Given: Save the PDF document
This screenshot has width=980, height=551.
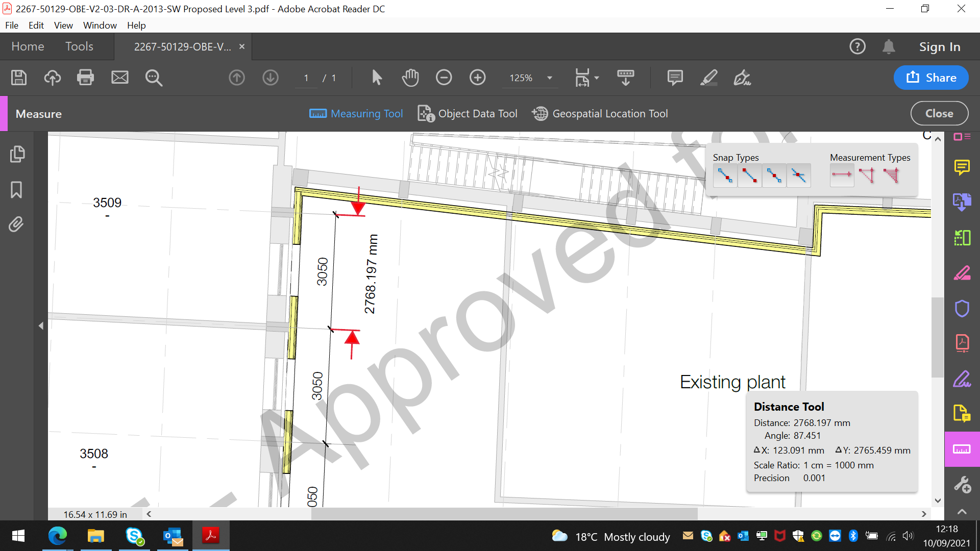Looking at the screenshot, I should click(x=18, y=77).
